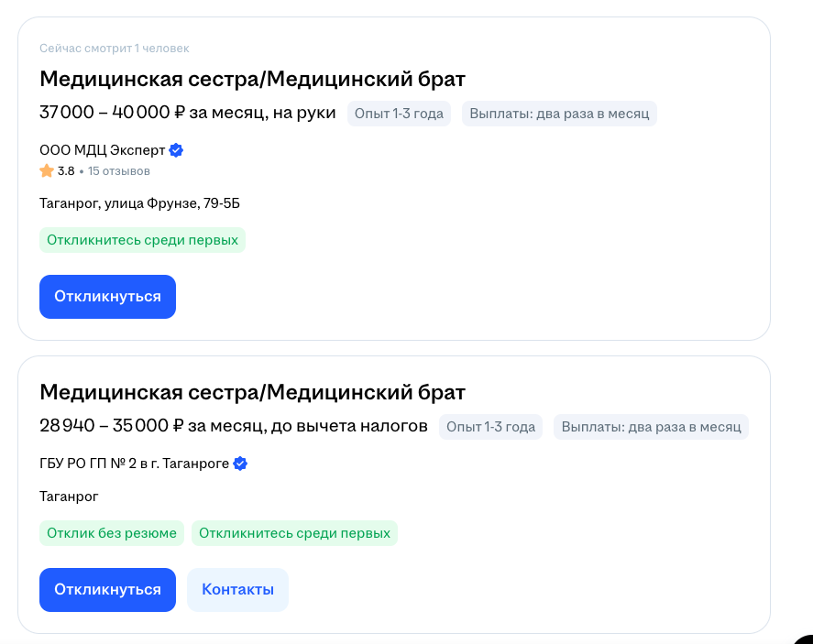Click the "Отклик без резюме" label
The width and height of the screenshot is (813, 644).
[112, 533]
